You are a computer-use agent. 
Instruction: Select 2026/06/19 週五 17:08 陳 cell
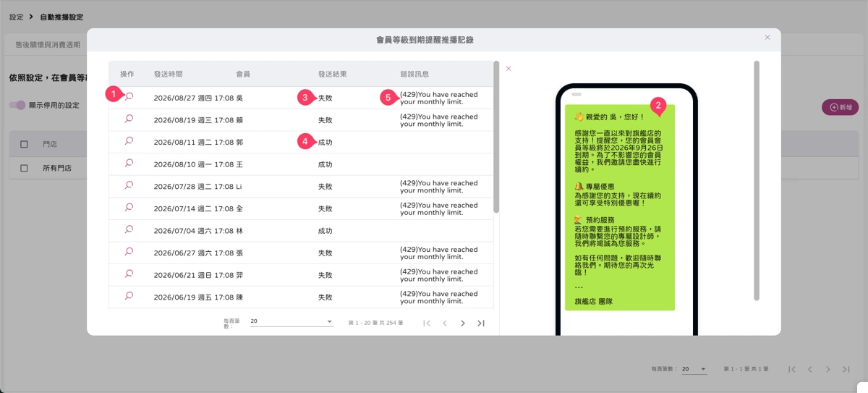(x=198, y=297)
